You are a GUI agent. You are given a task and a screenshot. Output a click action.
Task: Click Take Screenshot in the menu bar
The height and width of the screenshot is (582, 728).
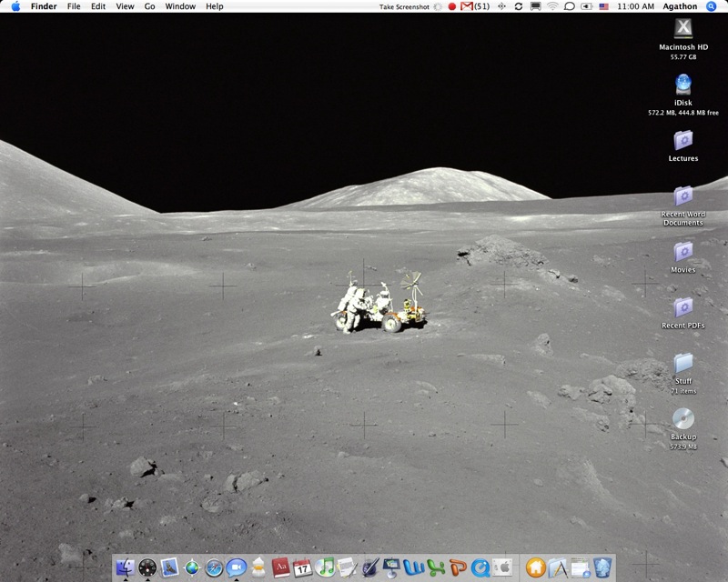click(x=404, y=6)
